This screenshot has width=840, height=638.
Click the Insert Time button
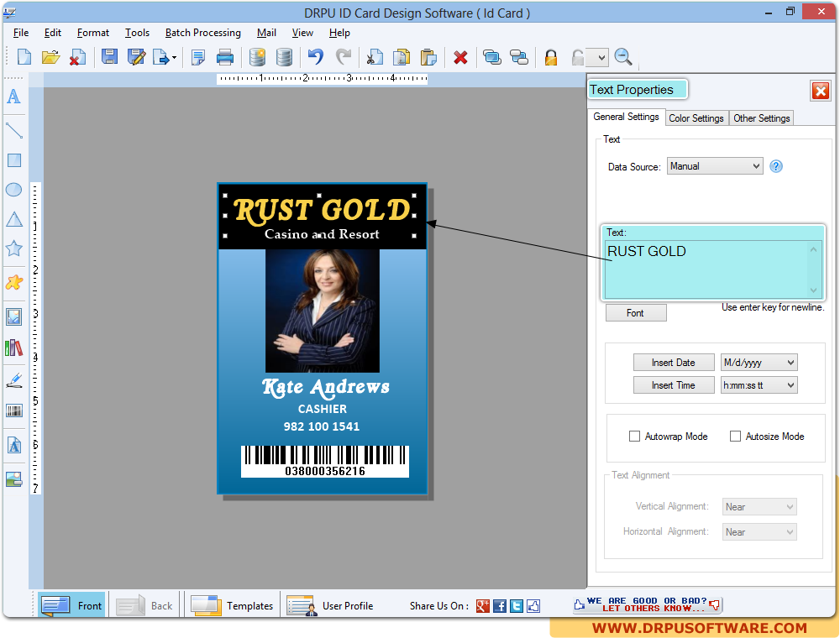[674, 384]
